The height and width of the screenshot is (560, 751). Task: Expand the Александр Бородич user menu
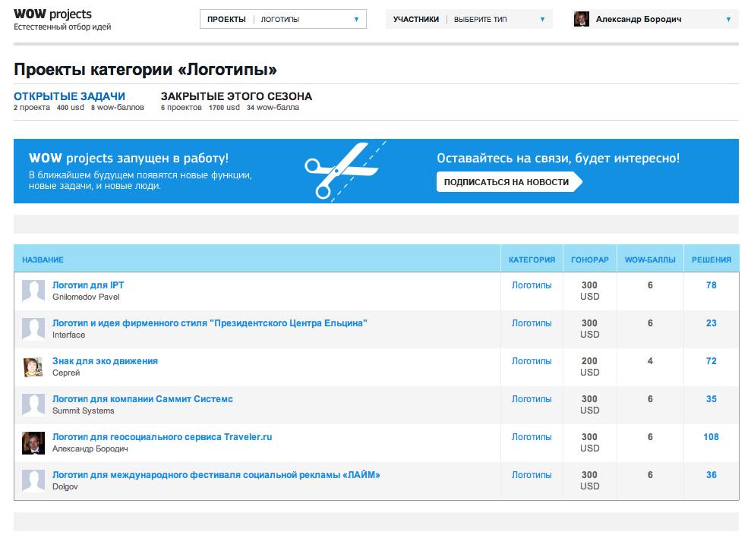(x=655, y=19)
